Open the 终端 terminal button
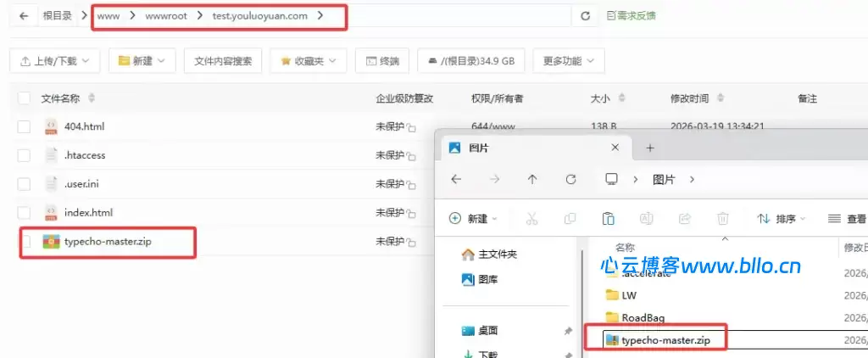This screenshot has height=358, width=868. [x=382, y=61]
